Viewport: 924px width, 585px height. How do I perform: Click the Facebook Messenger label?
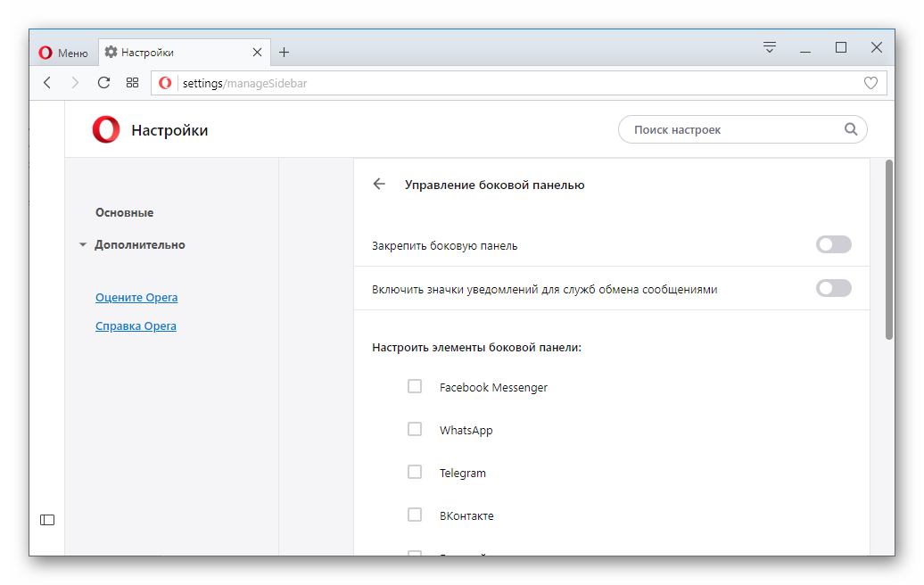click(493, 388)
